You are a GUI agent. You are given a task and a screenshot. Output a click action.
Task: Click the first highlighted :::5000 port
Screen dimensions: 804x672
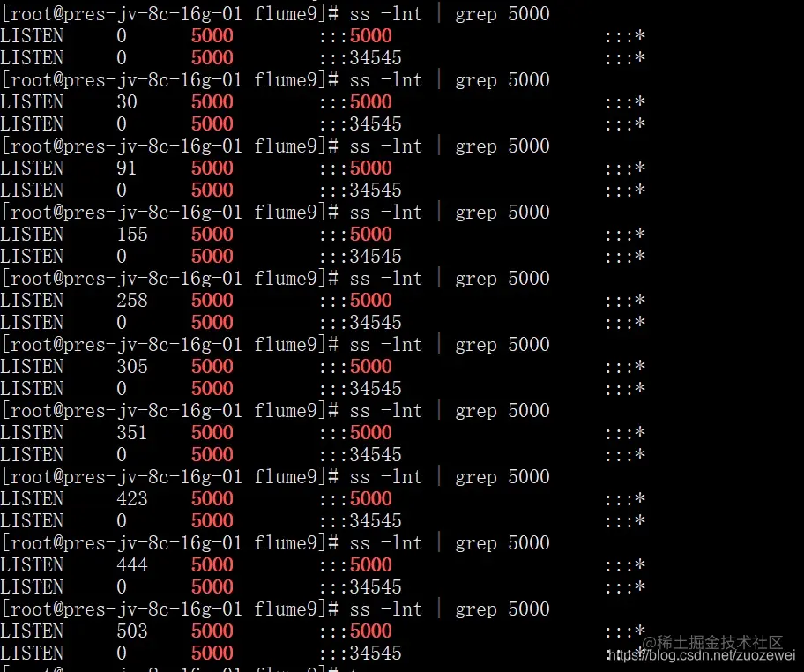click(355, 35)
